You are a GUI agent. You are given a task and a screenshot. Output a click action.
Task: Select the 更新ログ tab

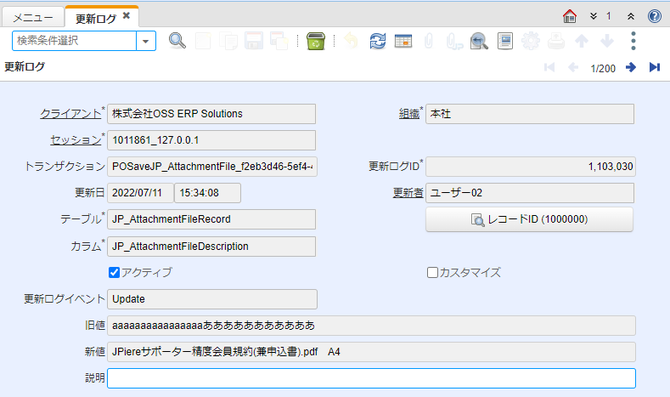[96, 18]
